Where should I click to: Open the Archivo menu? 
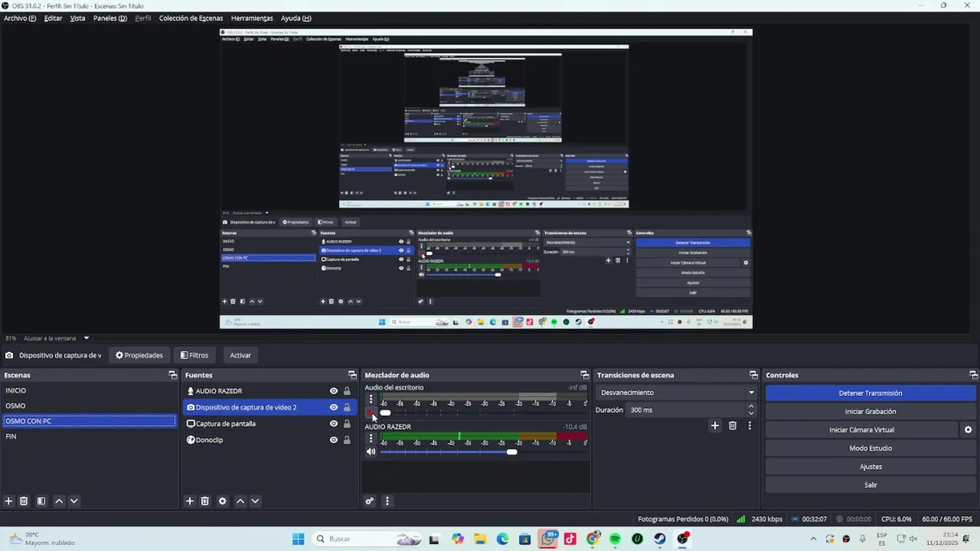pyautogui.click(x=20, y=18)
